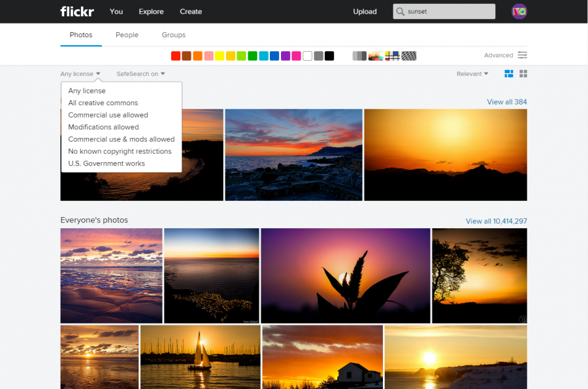Filter by shallow depth of field style
The image size is (588, 389).
(x=376, y=56)
